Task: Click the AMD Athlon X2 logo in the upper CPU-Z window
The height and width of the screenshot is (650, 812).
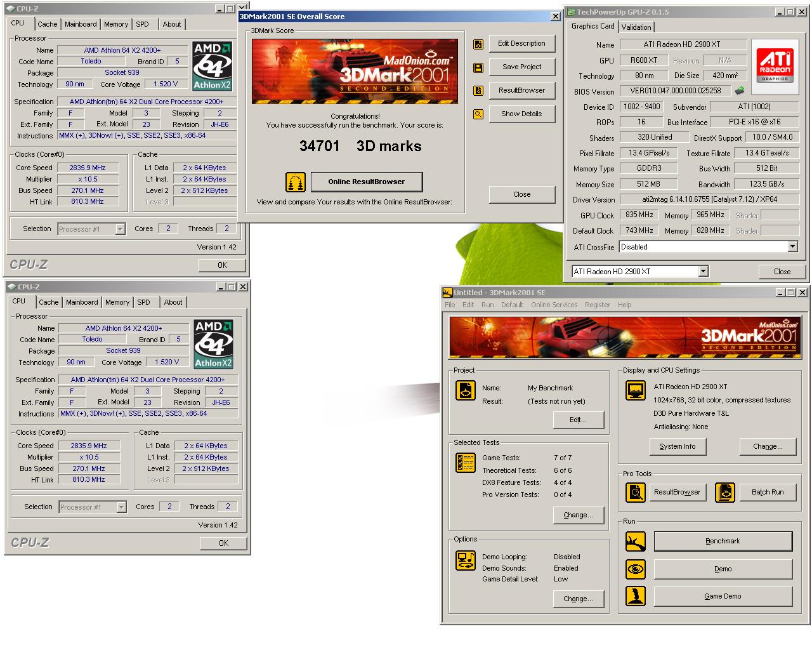Action: click(x=213, y=67)
